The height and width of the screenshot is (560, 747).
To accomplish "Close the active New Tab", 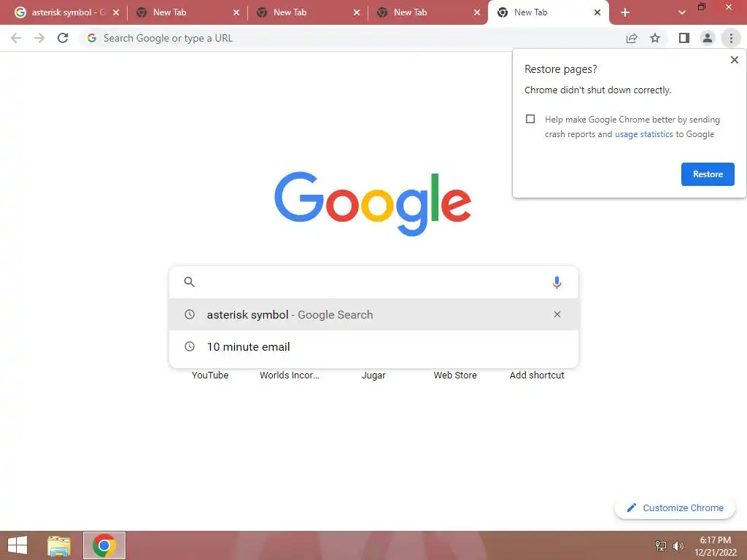I will [597, 12].
